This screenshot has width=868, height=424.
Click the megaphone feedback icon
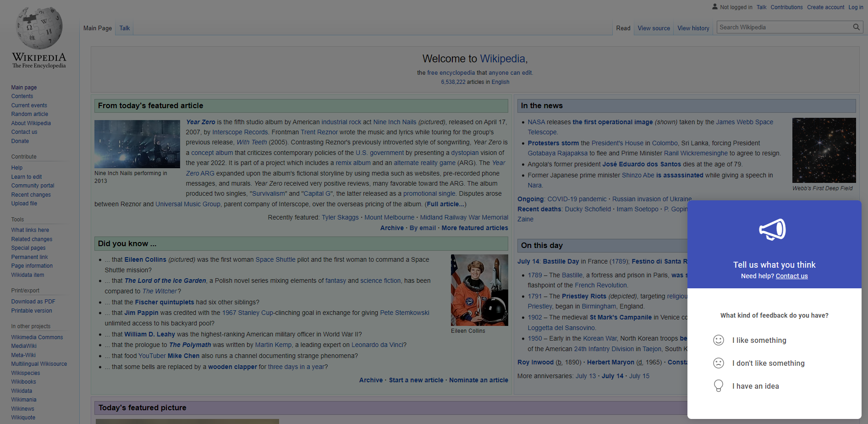773,229
